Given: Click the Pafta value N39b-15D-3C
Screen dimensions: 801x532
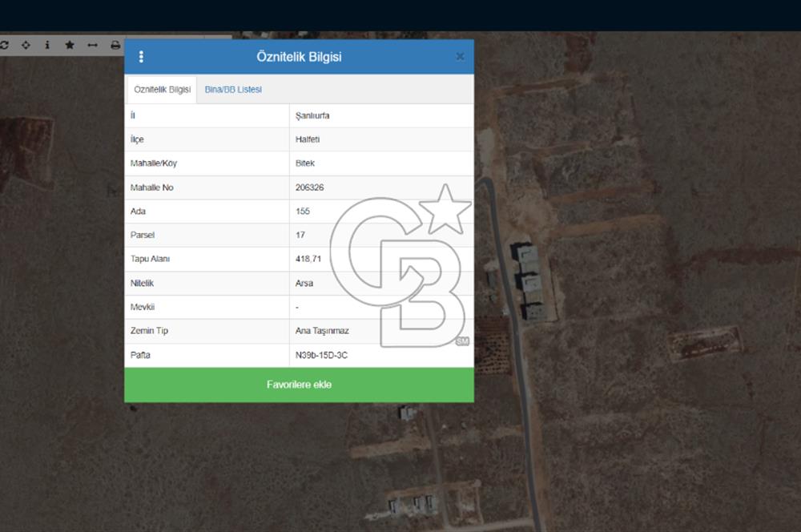Looking at the screenshot, I should [x=321, y=355].
